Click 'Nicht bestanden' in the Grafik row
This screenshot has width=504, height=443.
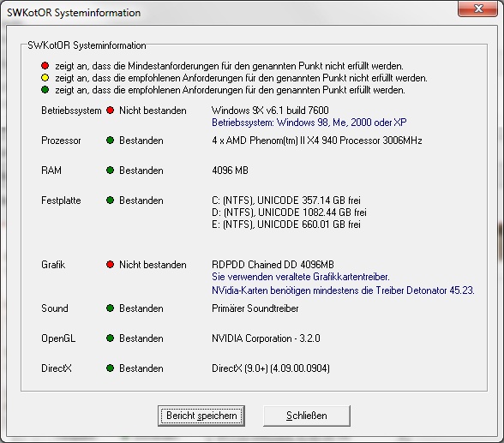(x=153, y=265)
